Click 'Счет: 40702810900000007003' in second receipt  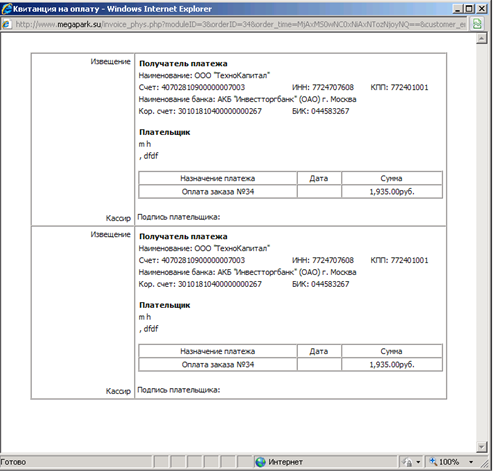(192, 260)
